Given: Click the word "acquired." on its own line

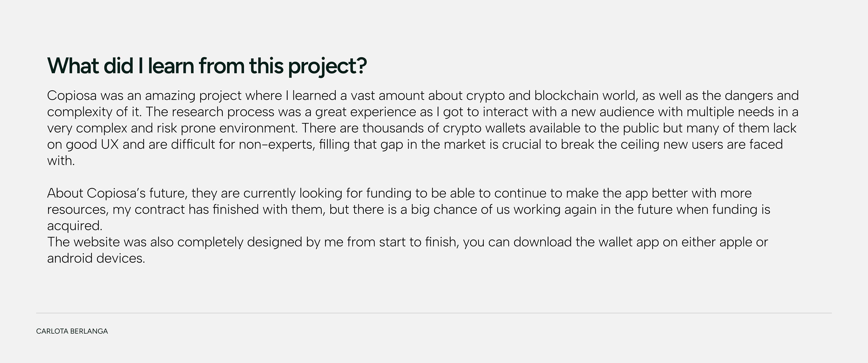Looking at the screenshot, I should [x=74, y=226].
